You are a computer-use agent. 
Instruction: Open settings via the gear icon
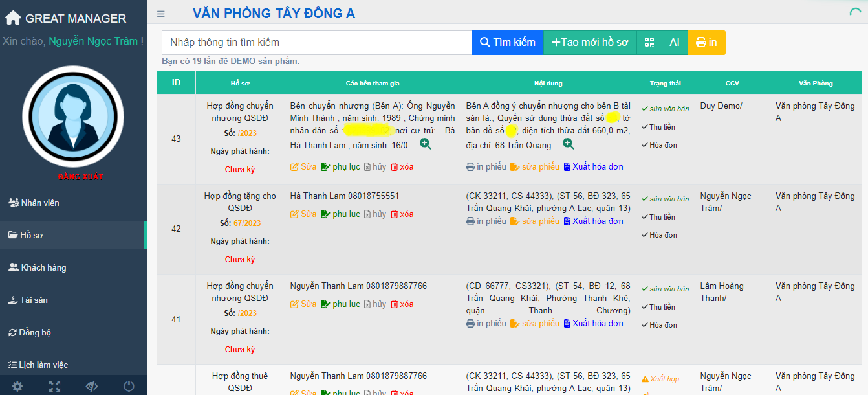(17, 386)
